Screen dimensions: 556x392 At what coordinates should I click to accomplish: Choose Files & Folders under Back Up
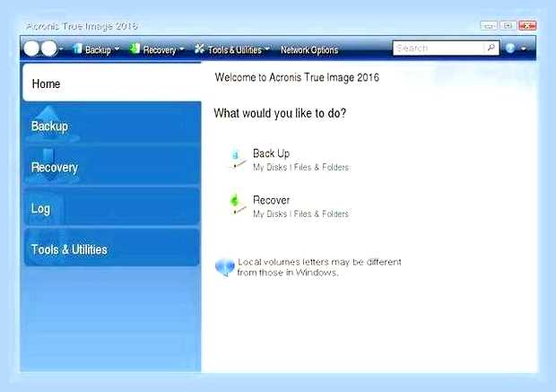pyautogui.click(x=321, y=167)
